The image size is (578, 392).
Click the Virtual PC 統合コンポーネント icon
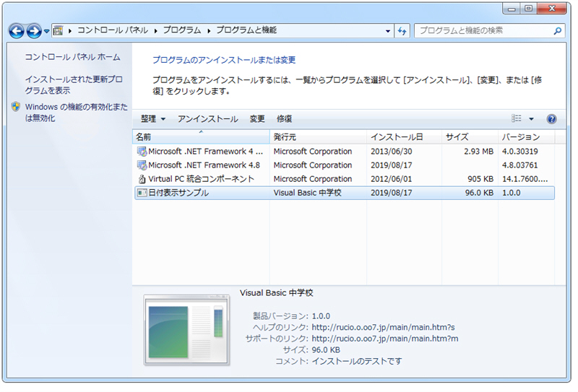142,179
